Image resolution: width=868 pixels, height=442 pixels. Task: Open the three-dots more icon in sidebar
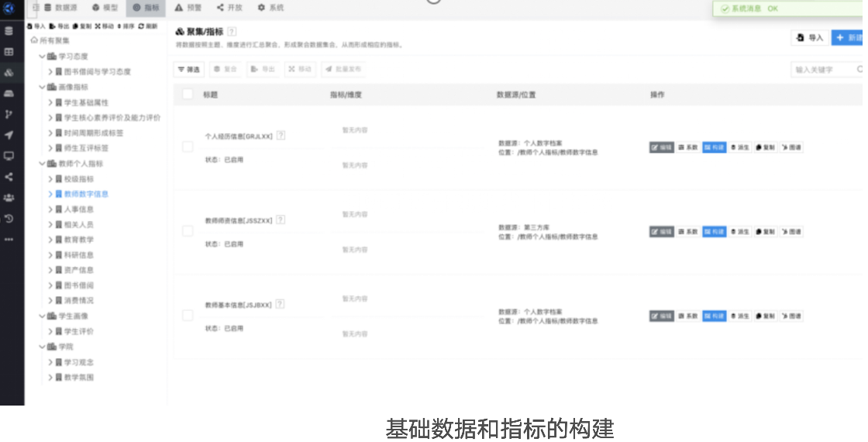pyautogui.click(x=9, y=240)
